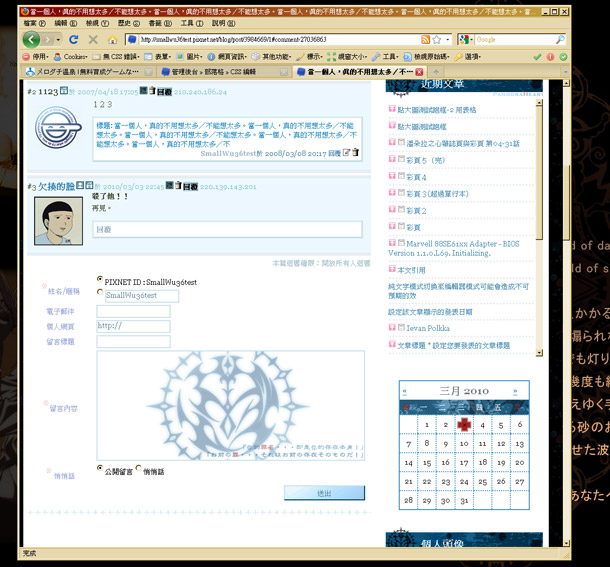The height and width of the screenshot is (567, 610).
Task: Switch to the メログ子温泉 tab
Action: (x=88, y=72)
